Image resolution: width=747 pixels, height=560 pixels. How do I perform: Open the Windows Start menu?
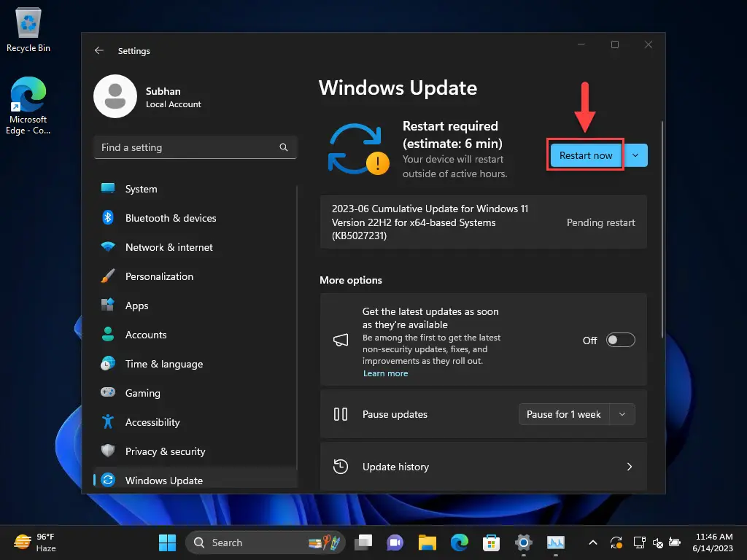[x=167, y=542]
